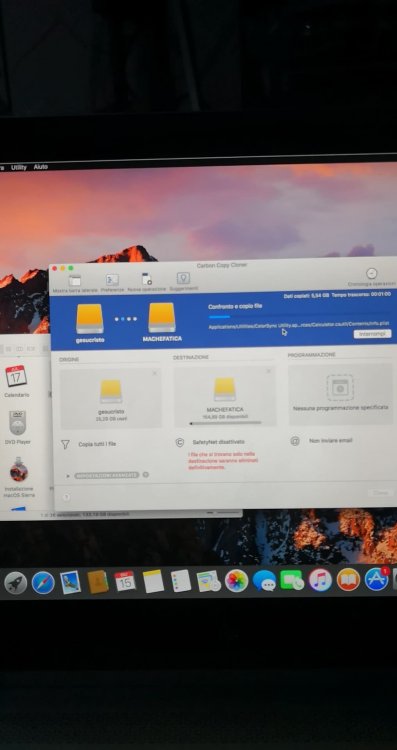397x750 pixels.
Task: Open App Store from the Dock
Action: click(x=376, y=579)
